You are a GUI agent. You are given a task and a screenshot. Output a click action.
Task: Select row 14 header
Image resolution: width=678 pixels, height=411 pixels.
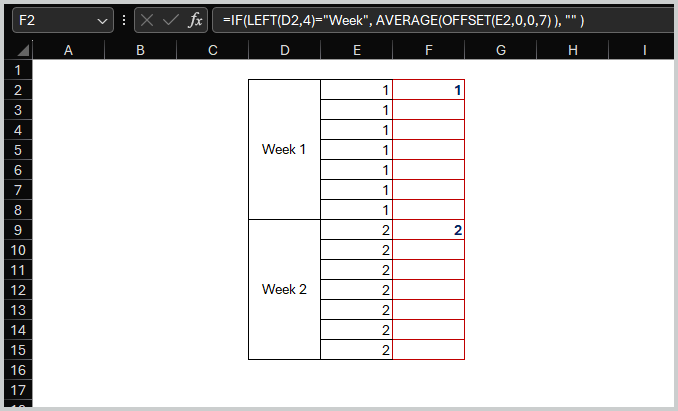18,330
